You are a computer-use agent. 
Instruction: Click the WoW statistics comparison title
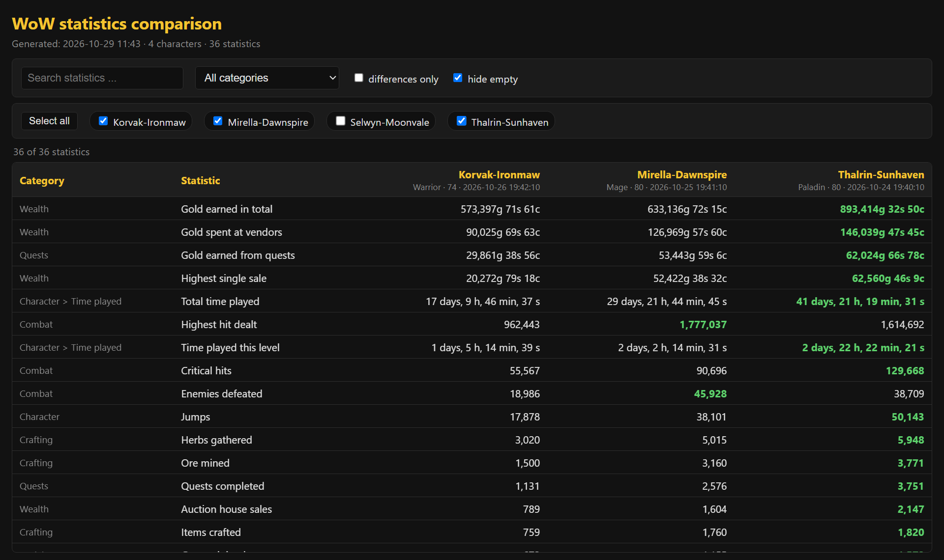coord(117,24)
